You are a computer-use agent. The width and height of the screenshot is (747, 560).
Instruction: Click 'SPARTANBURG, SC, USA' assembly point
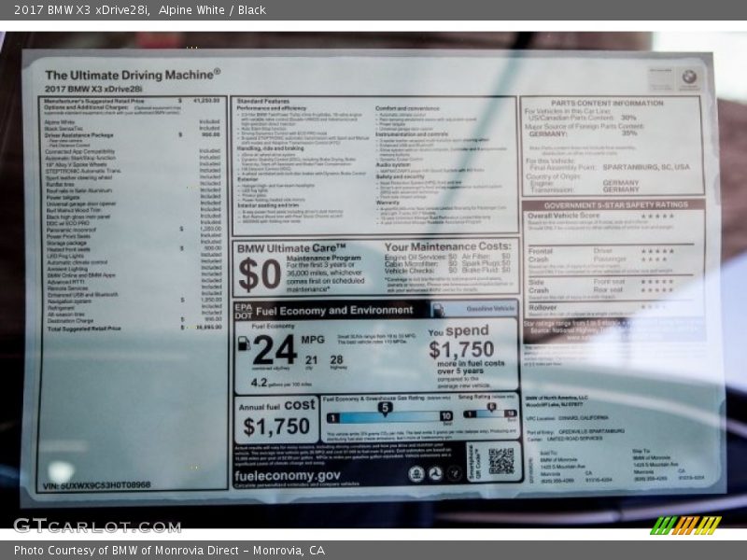coord(646,167)
